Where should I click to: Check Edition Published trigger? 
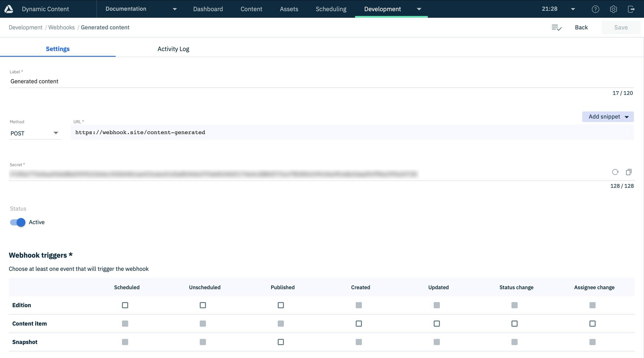[281, 305]
